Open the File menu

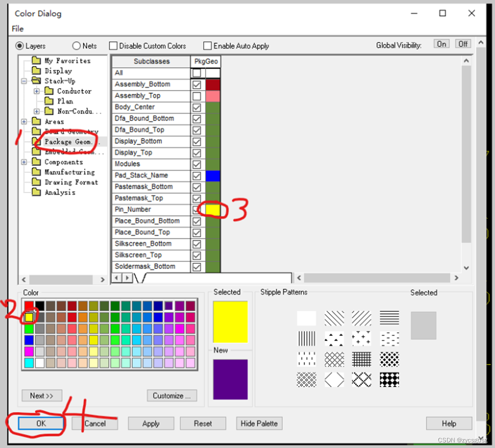coord(17,29)
